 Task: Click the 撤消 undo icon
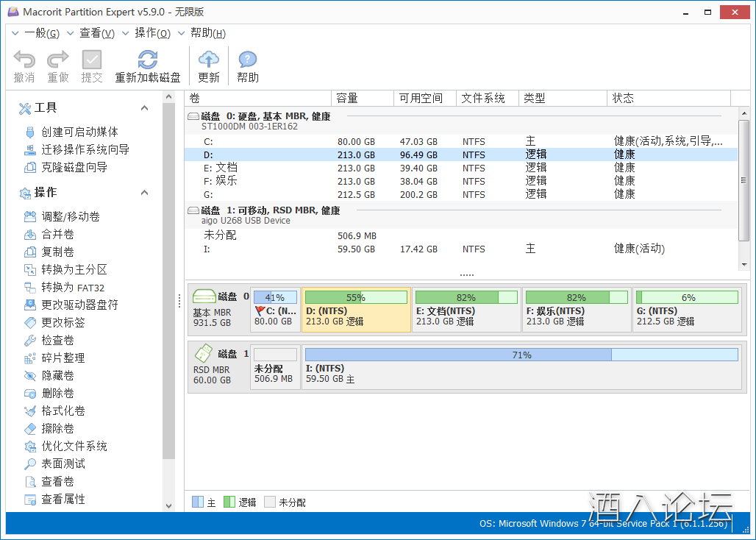[24, 60]
